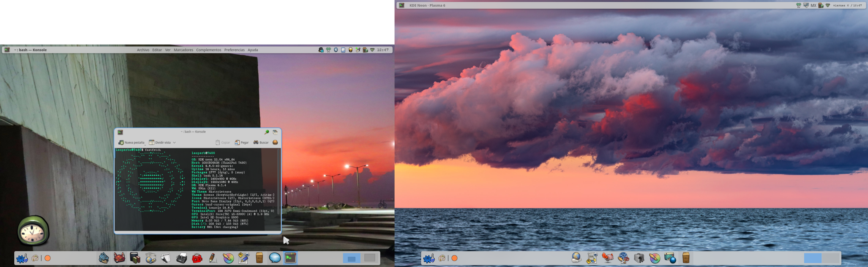Click the Nueva pestaña new tab icon
The width and height of the screenshot is (868, 267).
pyautogui.click(x=121, y=143)
